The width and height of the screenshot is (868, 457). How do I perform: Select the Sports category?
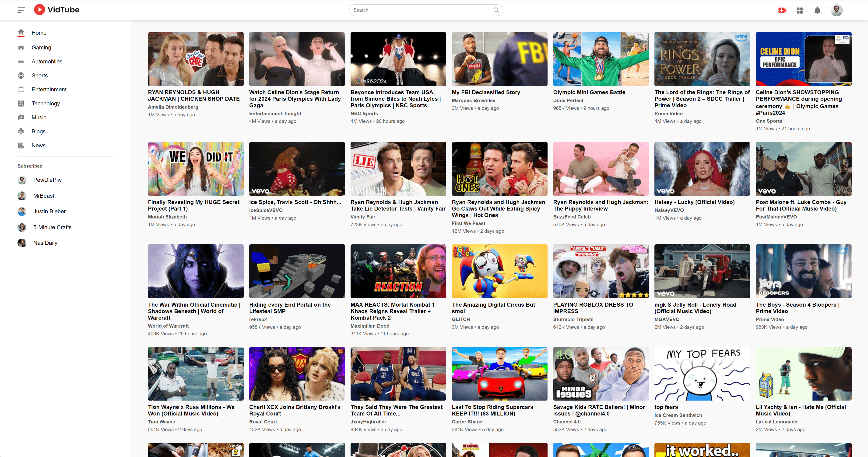40,75
